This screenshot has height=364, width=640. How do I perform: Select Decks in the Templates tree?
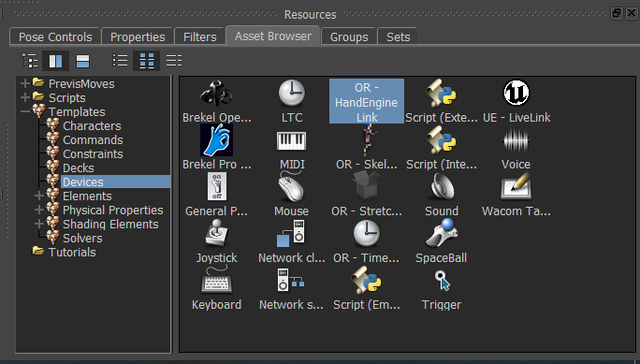[78, 167]
